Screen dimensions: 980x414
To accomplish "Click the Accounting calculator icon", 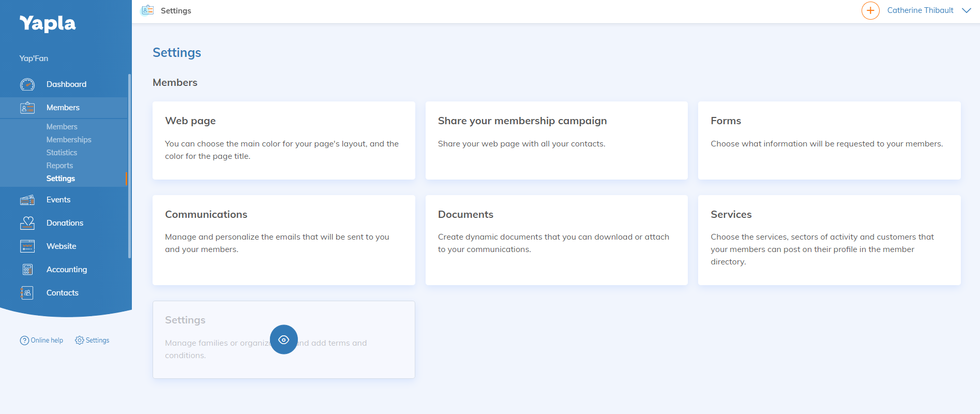I will 27,270.
